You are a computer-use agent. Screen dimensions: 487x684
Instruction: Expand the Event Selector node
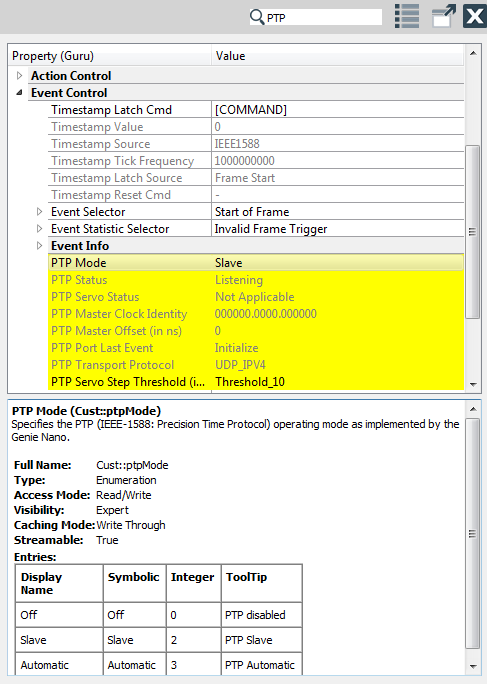click(x=39, y=212)
